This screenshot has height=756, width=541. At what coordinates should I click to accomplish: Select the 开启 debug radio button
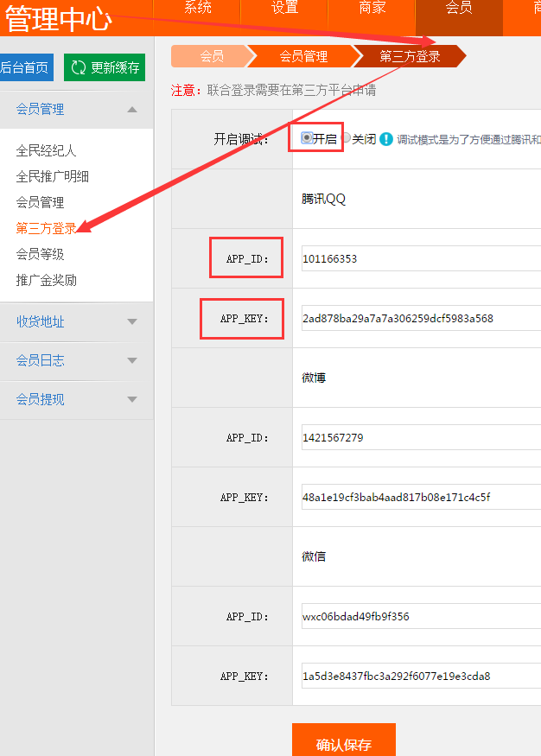tap(307, 138)
